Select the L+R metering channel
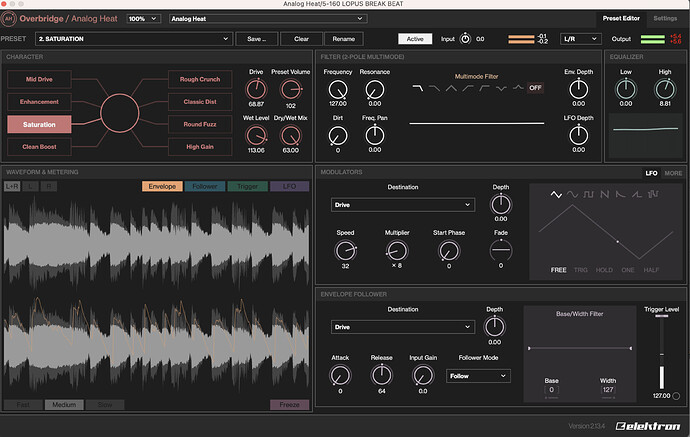Screen dimensions: 690x437 click(12, 186)
